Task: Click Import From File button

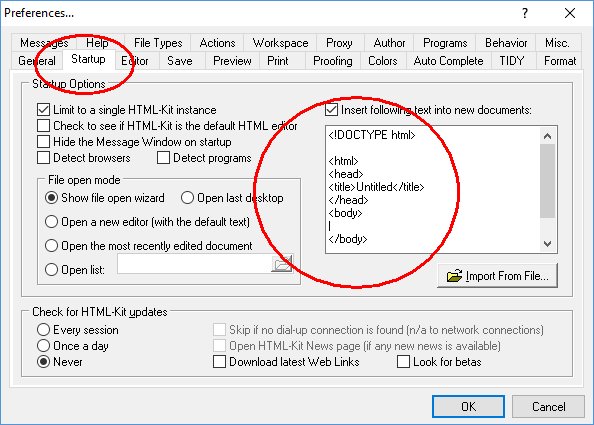Action: (497, 276)
